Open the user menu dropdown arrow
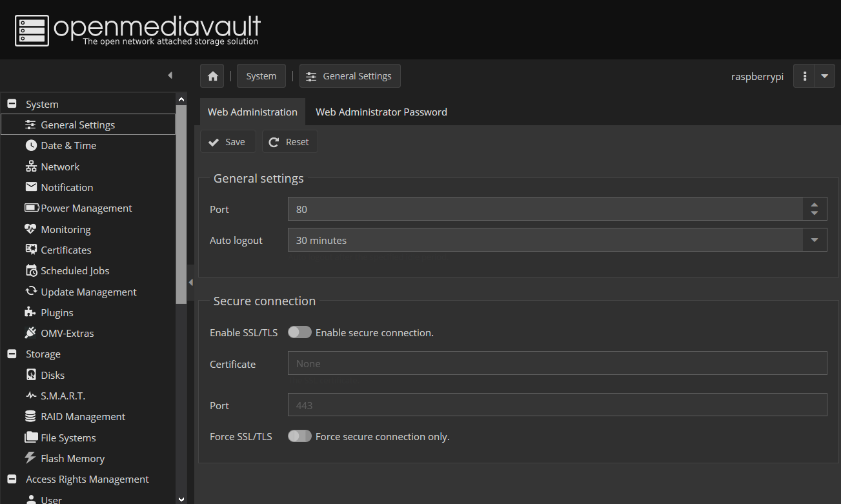The width and height of the screenshot is (841, 504). pos(825,76)
